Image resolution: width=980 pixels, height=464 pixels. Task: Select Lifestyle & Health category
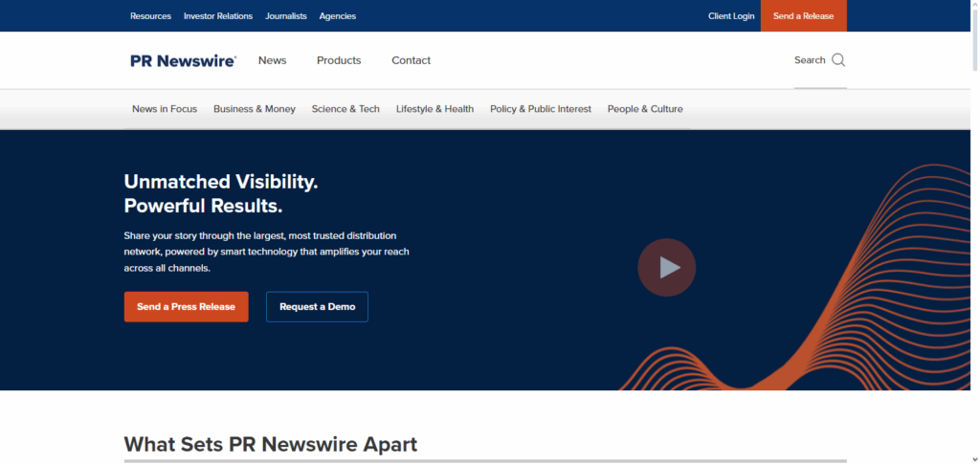click(x=435, y=109)
